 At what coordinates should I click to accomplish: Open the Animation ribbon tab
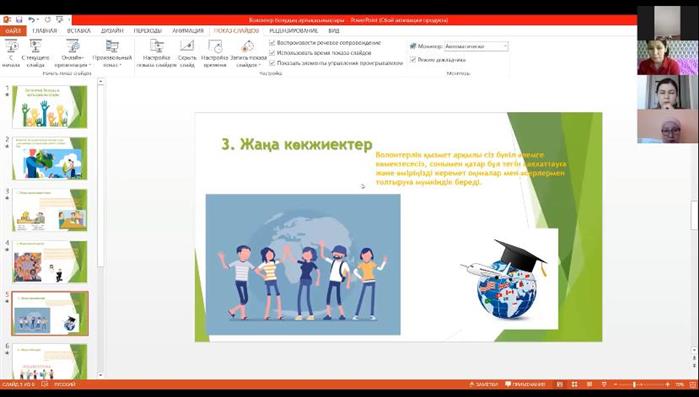tap(188, 31)
